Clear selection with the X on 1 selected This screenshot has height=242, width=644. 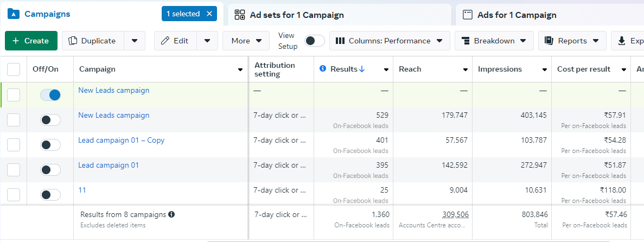coord(209,14)
